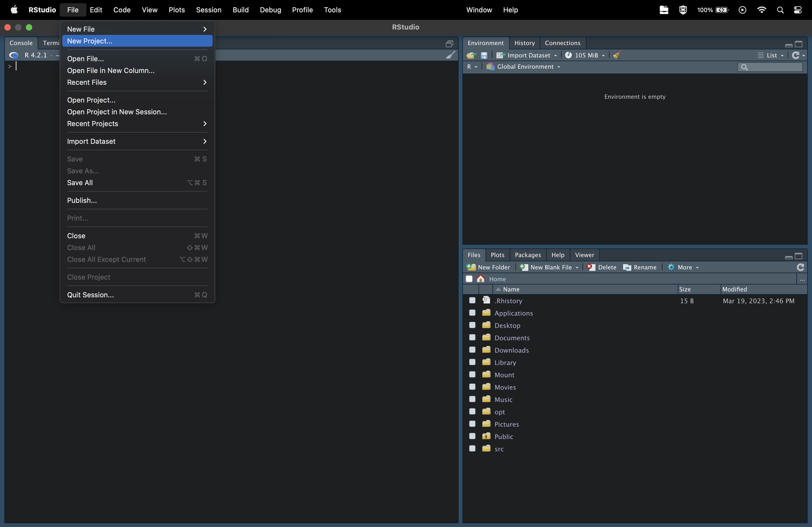Image resolution: width=812 pixels, height=527 pixels.
Task: Refresh the Environment pane
Action: tap(795, 55)
